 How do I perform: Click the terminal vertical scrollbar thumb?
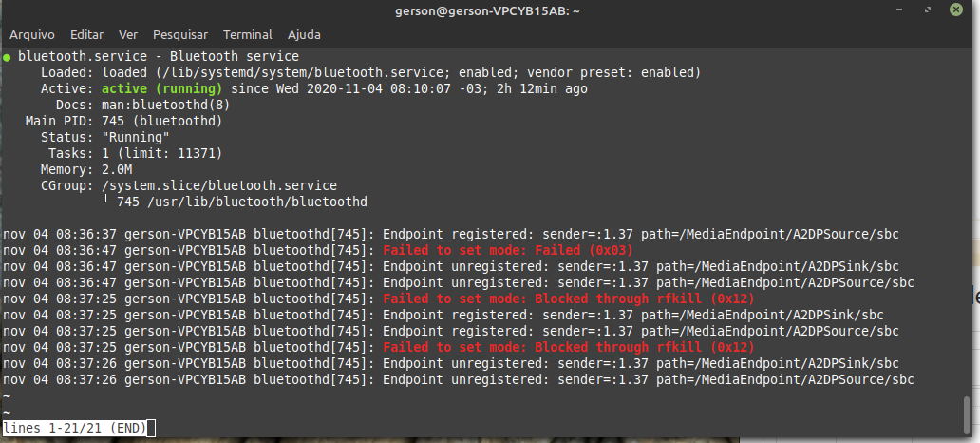pyautogui.click(x=968, y=414)
